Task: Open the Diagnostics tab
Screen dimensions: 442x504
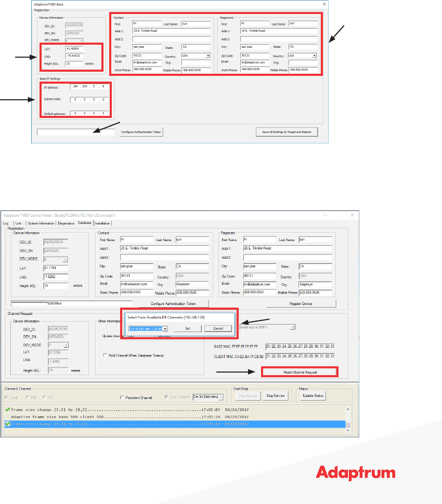Action: pyautogui.click(x=66, y=223)
